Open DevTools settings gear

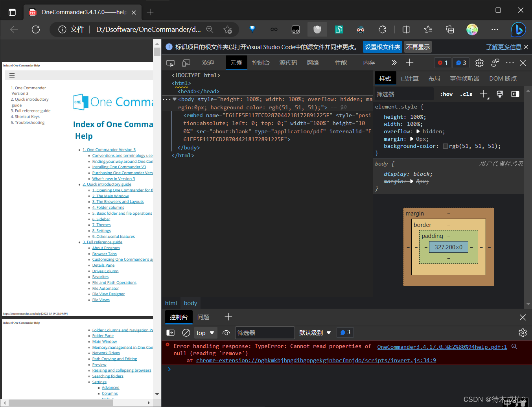(x=479, y=63)
